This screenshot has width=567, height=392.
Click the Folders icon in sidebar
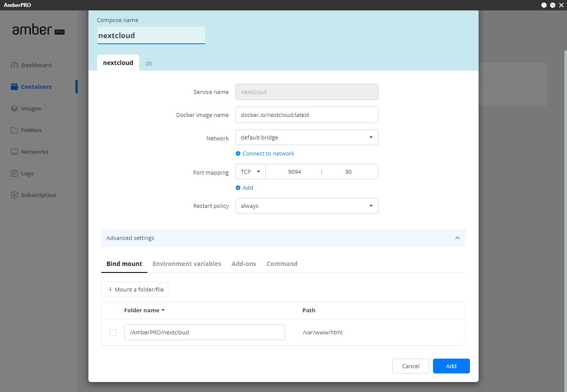[x=14, y=130]
